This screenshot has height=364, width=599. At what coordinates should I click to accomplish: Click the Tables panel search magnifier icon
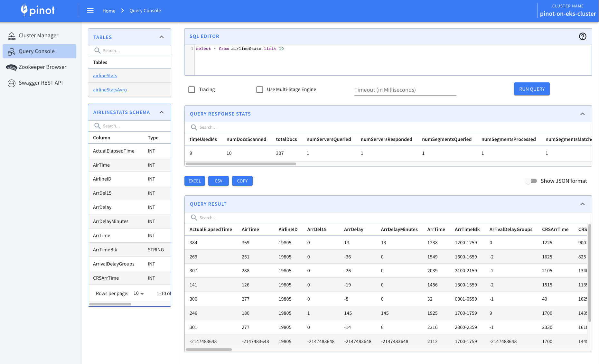point(97,51)
